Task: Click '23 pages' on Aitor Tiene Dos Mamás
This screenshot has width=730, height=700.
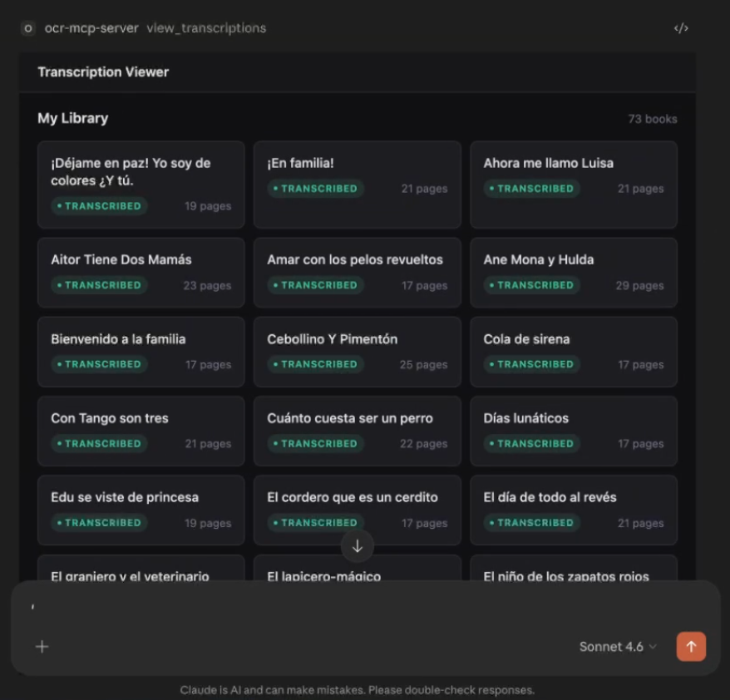Action: click(x=207, y=286)
